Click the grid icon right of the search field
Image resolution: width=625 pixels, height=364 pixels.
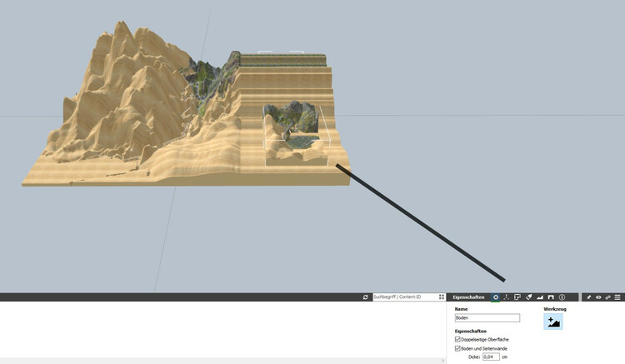442,297
